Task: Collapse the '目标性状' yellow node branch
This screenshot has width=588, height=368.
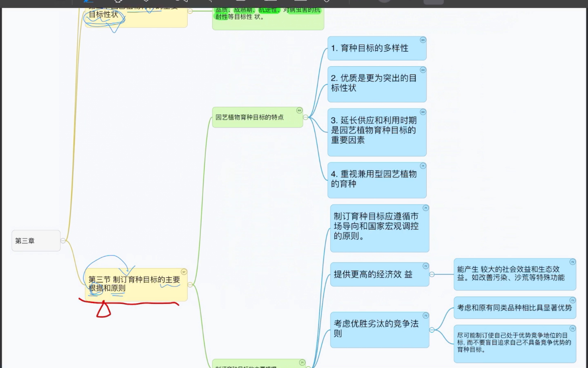Action: [x=190, y=11]
